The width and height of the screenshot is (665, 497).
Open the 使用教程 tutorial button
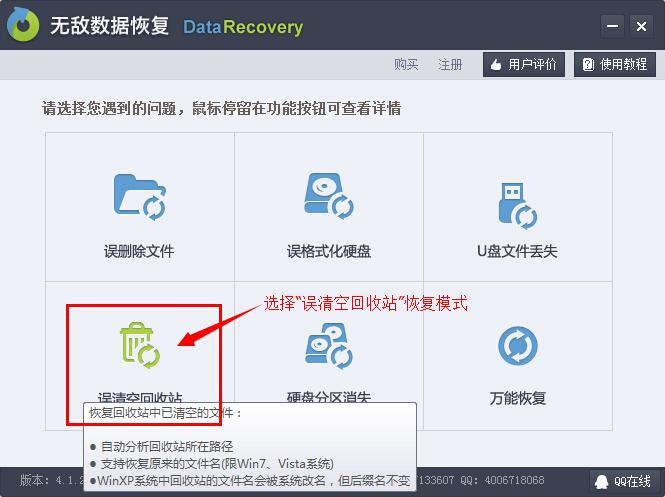(615, 64)
